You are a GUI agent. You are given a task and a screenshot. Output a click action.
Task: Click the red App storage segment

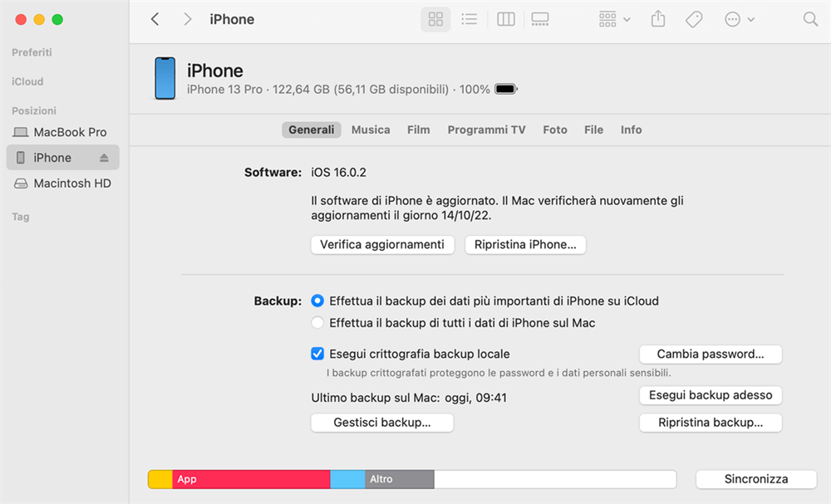tap(251, 479)
